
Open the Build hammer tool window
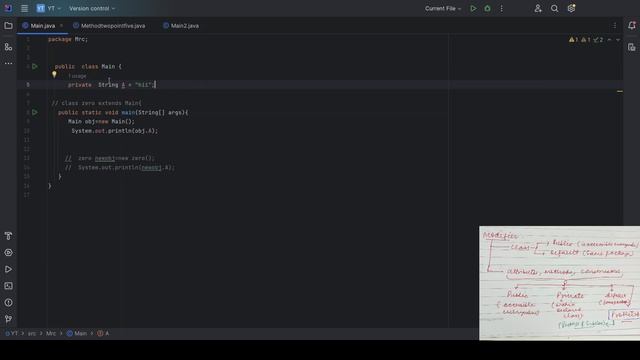(x=8, y=236)
